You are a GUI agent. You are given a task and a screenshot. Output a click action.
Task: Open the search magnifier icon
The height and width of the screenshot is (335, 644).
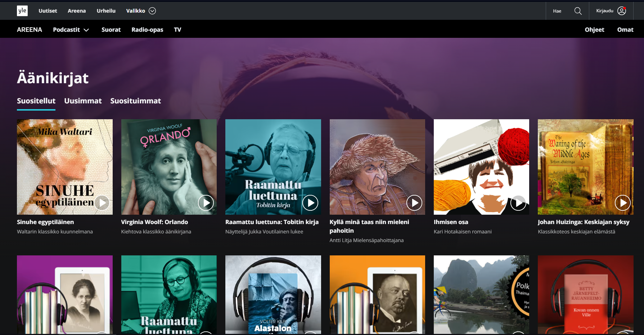[578, 11]
